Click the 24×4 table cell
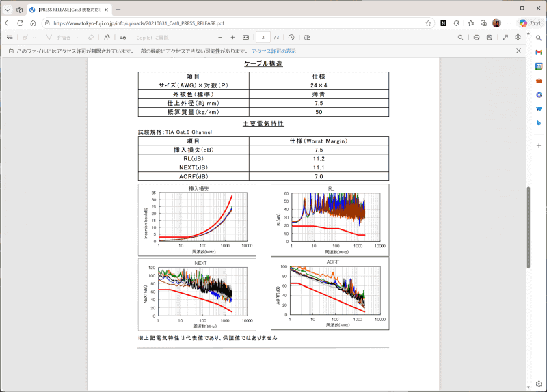This screenshot has width=547, height=392. pyautogui.click(x=319, y=85)
